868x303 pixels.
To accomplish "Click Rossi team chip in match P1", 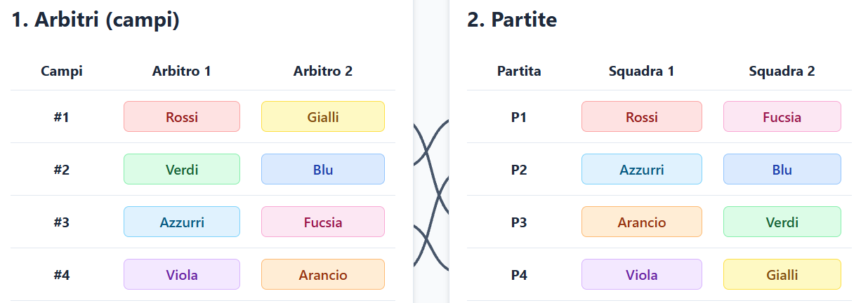I will (x=642, y=116).
